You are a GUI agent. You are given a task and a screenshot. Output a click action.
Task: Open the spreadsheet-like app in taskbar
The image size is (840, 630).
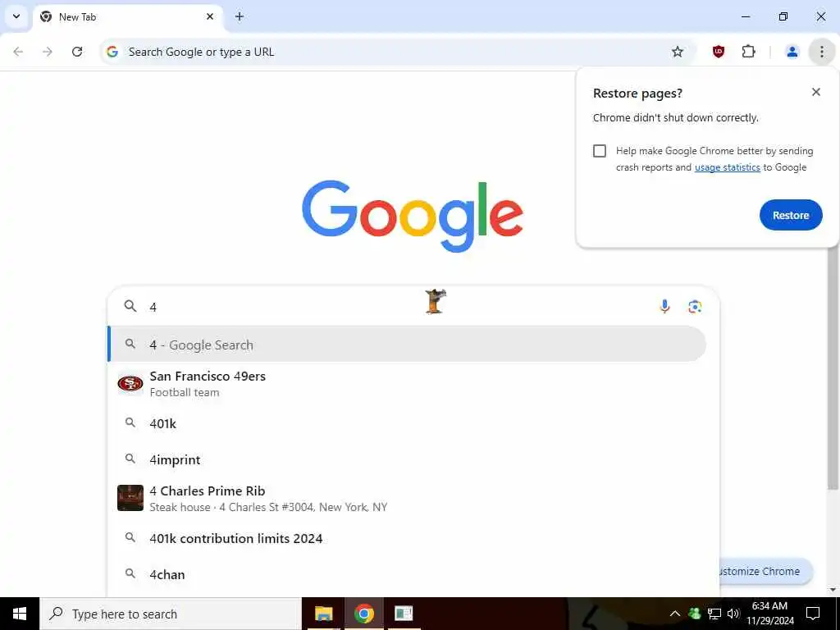pyautogui.click(x=404, y=614)
